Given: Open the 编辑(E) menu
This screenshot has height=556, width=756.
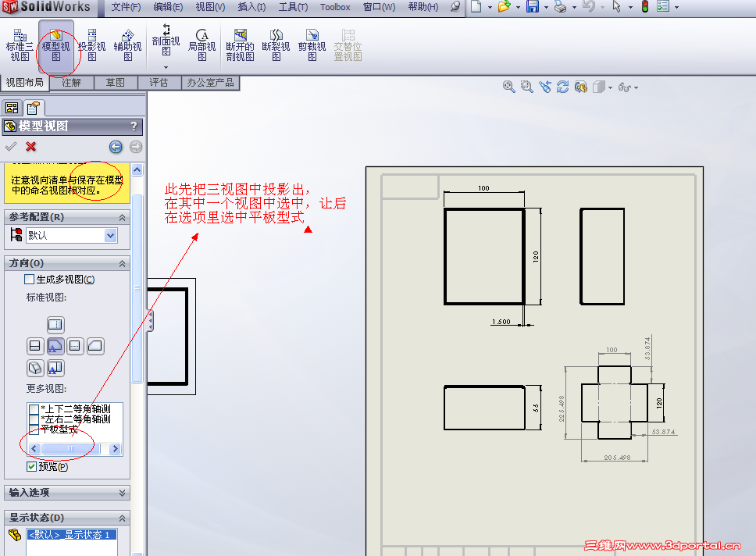Looking at the screenshot, I should 168,7.
